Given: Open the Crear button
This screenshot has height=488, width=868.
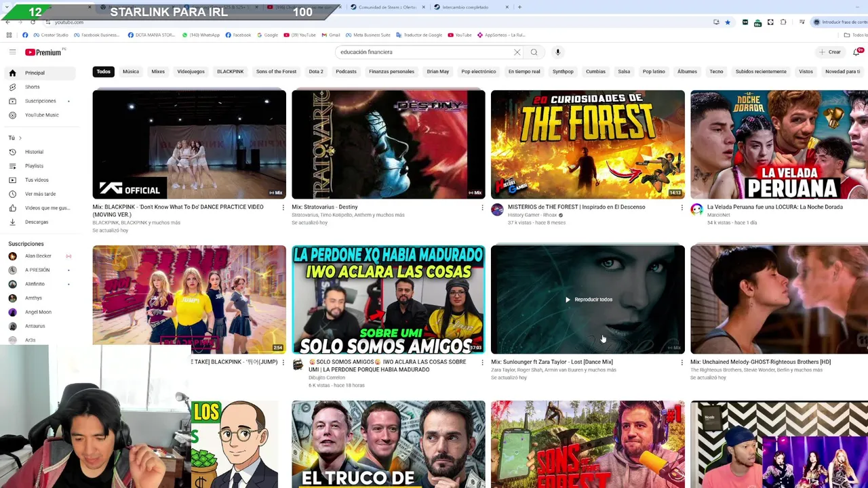Looking at the screenshot, I should pos(830,52).
